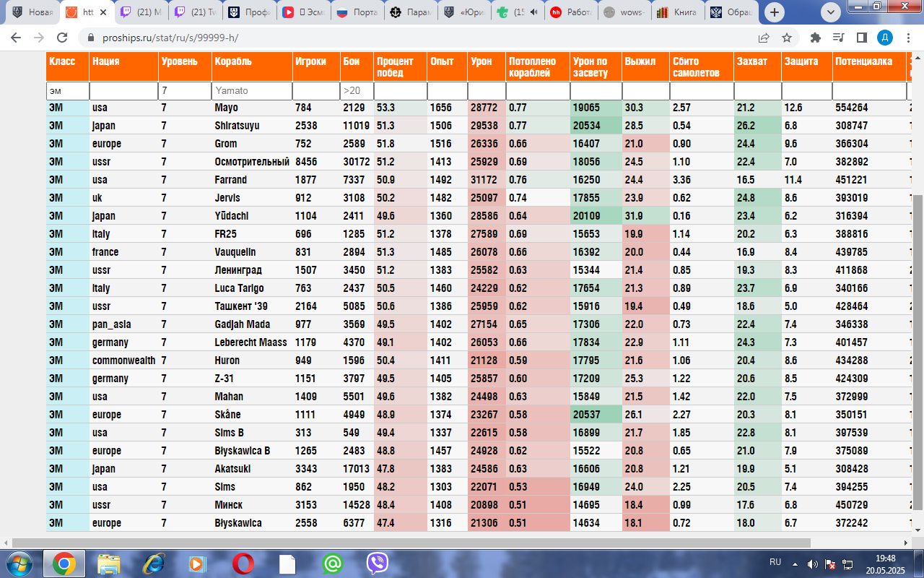Switch to the Работа tab
This screenshot has width=924, height=578.
tap(572, 12)
